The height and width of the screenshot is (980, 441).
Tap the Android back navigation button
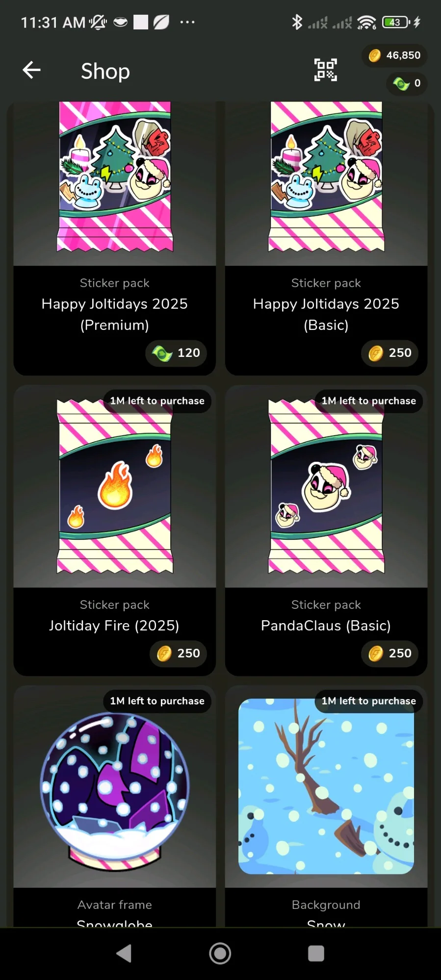pyautogui.click(x=124, y=954)
